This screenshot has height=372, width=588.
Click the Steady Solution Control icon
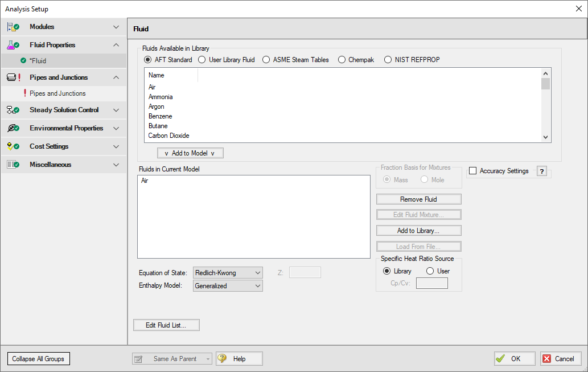click(x=13, y=110)
